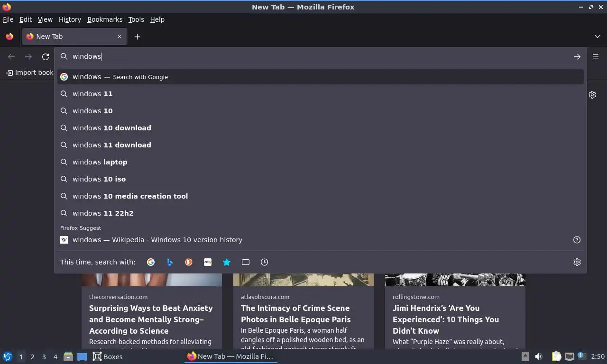Click the notification info tray icon
Viewport: 607px width, 364px height.
pos(581,356)
